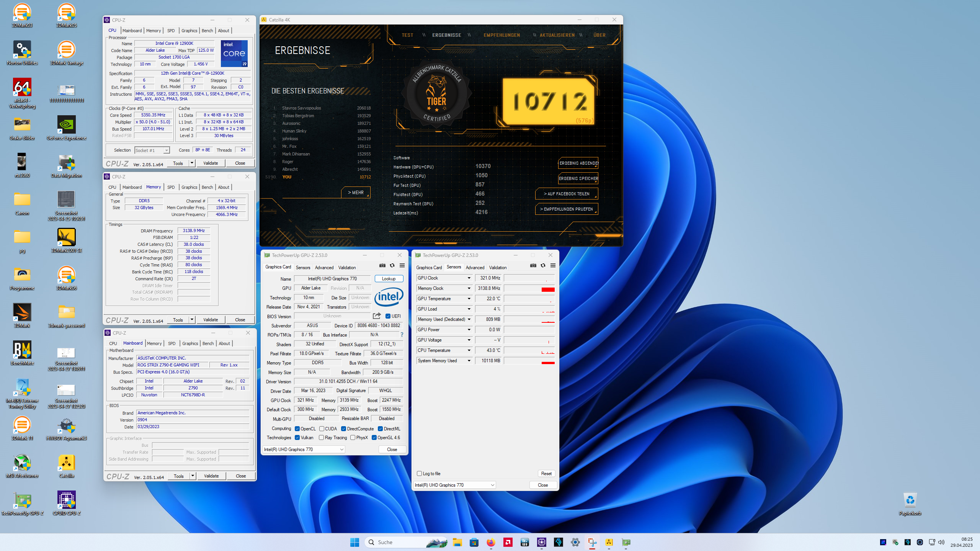This screenshot has width=980, height=551.
Task: Launch GeForce Experience desktop shortcut
Action: [x=66, y=128]
